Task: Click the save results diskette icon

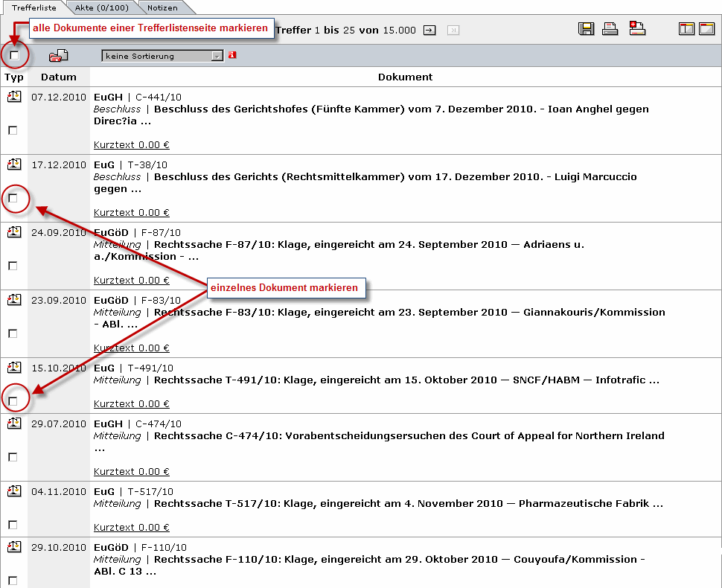Action: (587, 29)
